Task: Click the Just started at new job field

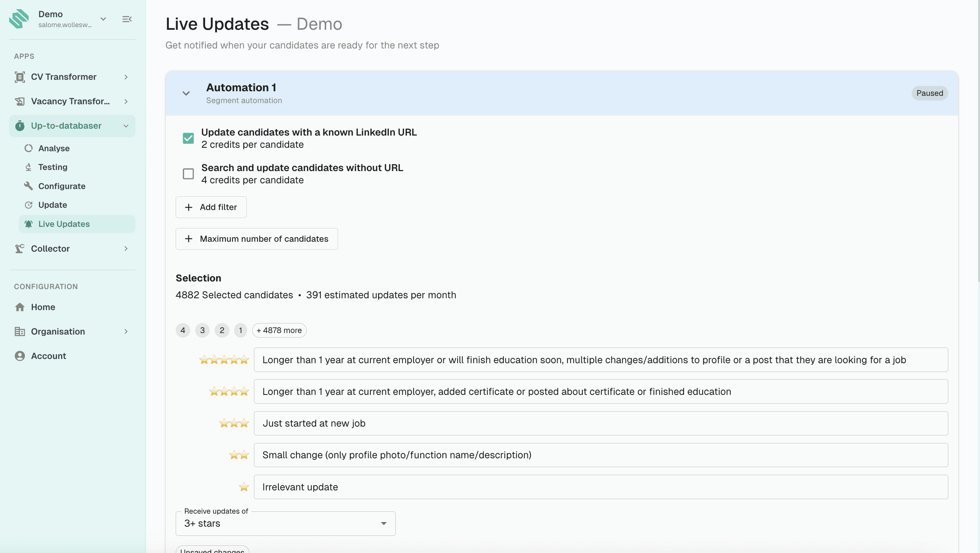Action: (600, 423)
